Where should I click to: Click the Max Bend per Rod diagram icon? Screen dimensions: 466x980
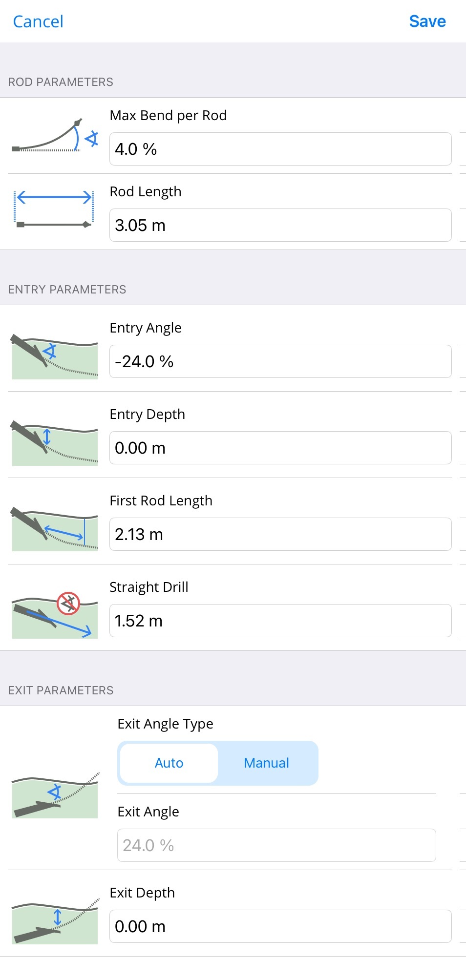[x=55, y=136]
